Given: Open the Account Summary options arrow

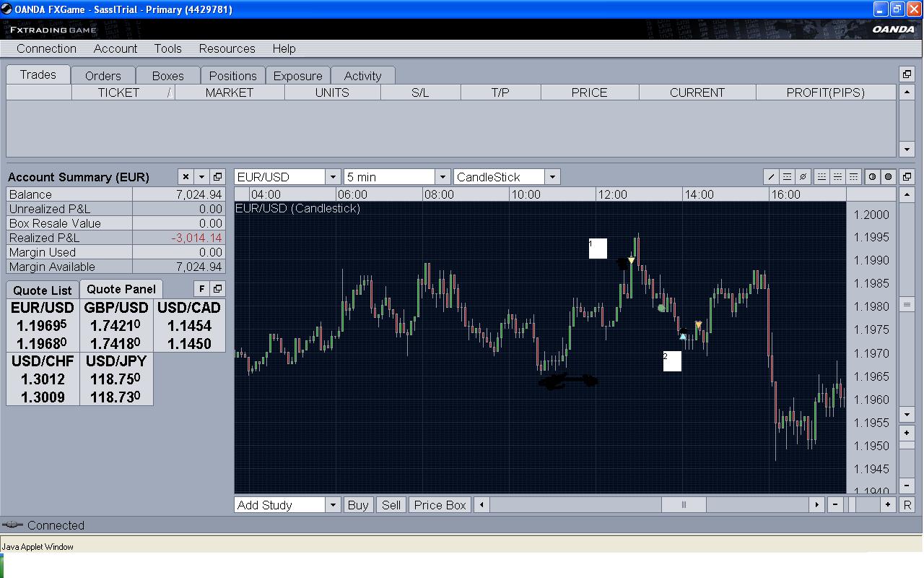Looking at the screenshot, I should click(x=201, y=177).
